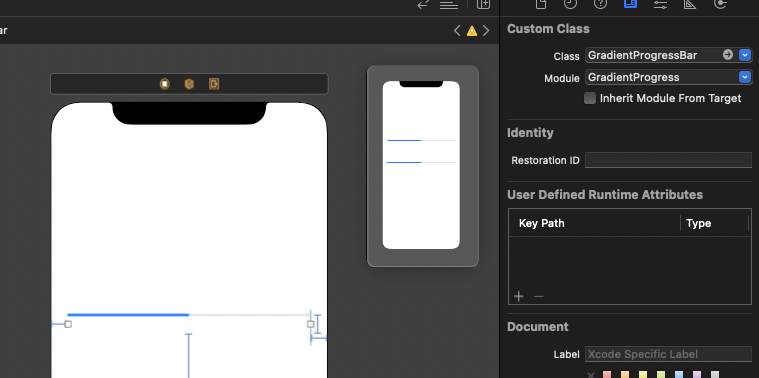Click the code review swap arrows icon
Image resolution: width=759 pixels, height=378 pixels.
click(x=423, y=4)
